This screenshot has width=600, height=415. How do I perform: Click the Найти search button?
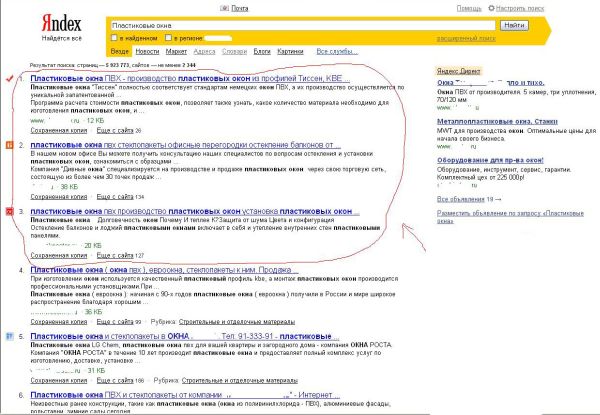[514, 25]
